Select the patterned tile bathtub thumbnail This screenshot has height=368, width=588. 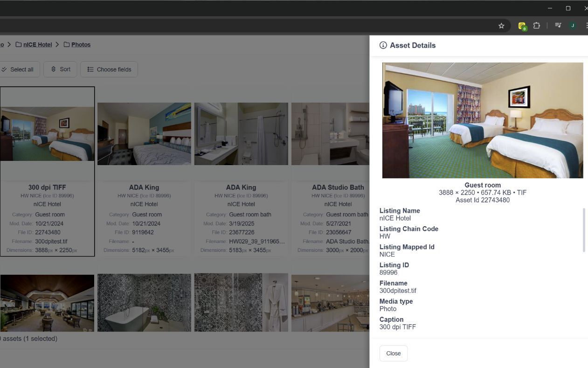click(x=144, y=303)
